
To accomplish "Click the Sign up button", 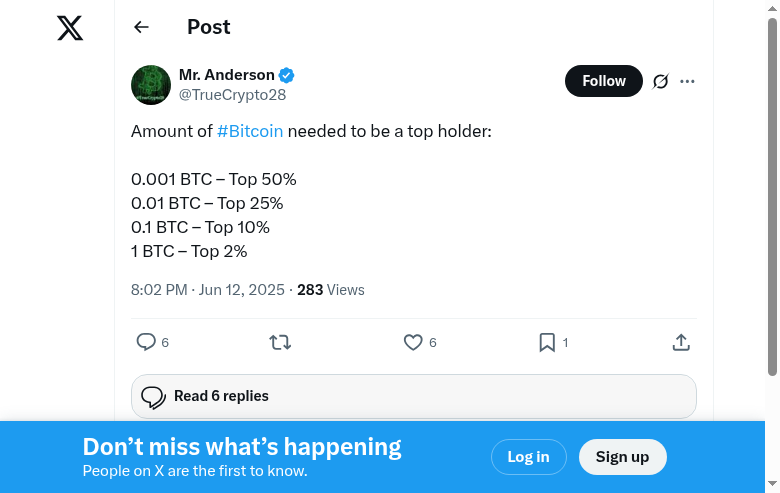I will coord(622,457).
